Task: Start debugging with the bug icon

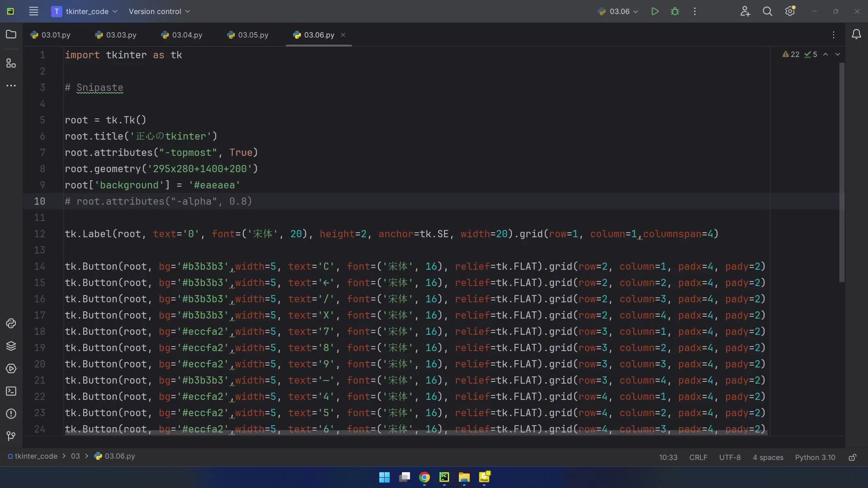Action: (x=675, y=11)
